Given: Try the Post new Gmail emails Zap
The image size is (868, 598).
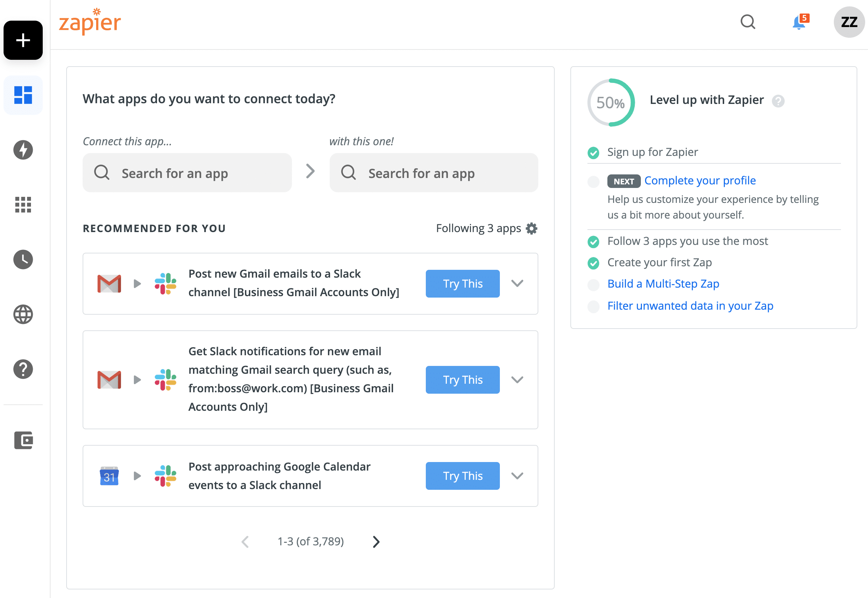Looking at the screenshot, I should click(x=462, y=283).
